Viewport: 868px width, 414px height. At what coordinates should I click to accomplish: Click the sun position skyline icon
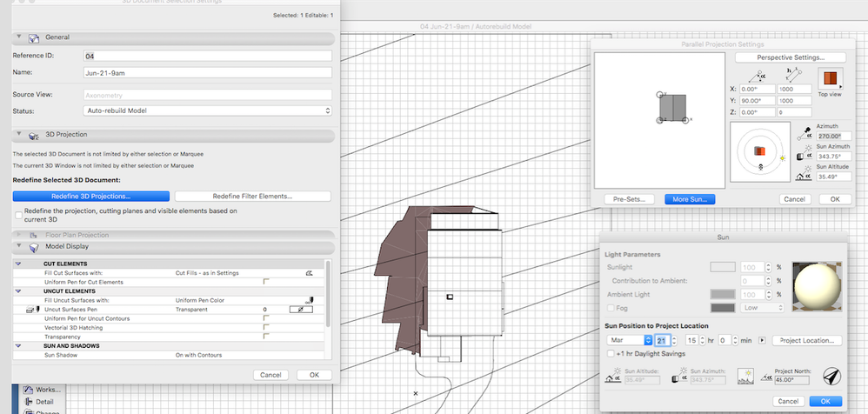(744, 375)
